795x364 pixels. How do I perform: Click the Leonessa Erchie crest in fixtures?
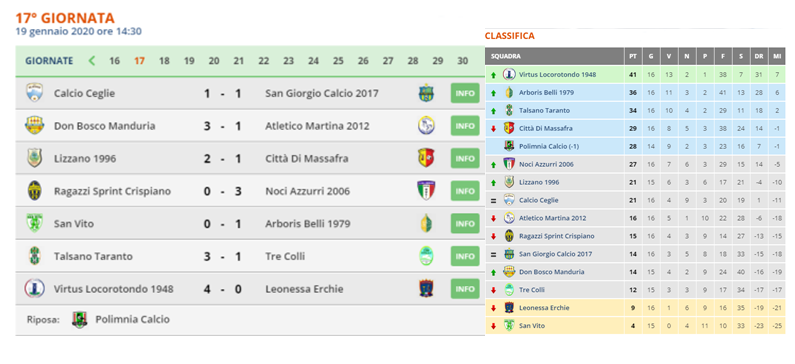tap(426, 288)
